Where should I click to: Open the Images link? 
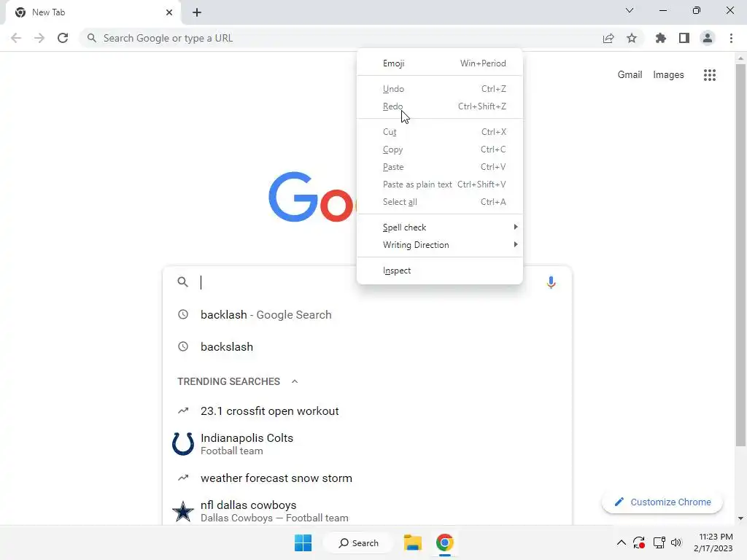pos(668,75)
